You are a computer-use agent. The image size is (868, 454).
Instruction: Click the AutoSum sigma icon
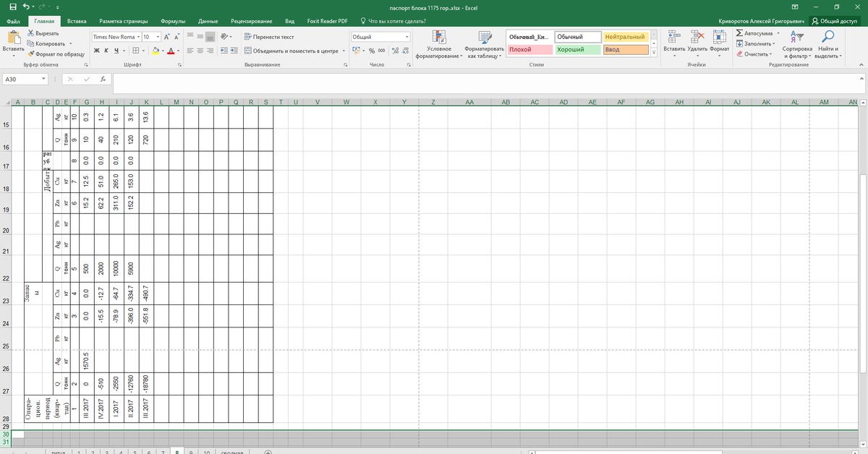(x=739, y=33)
